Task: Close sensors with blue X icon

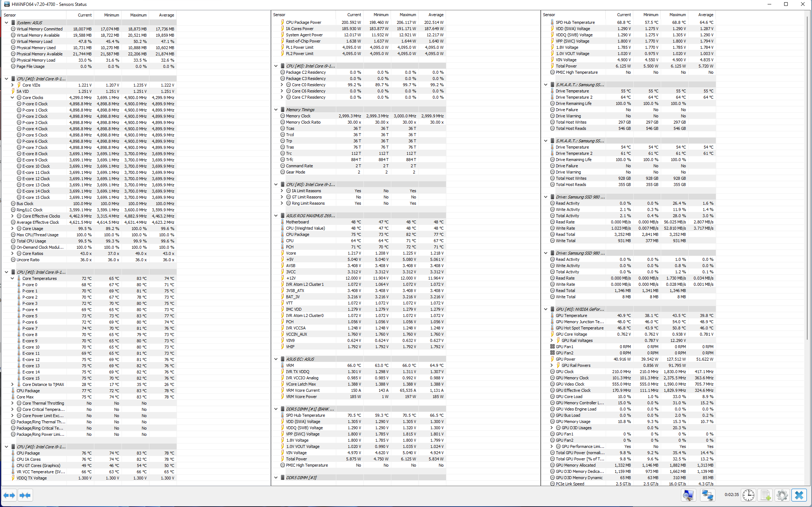Action: click(x=799, y=495)
